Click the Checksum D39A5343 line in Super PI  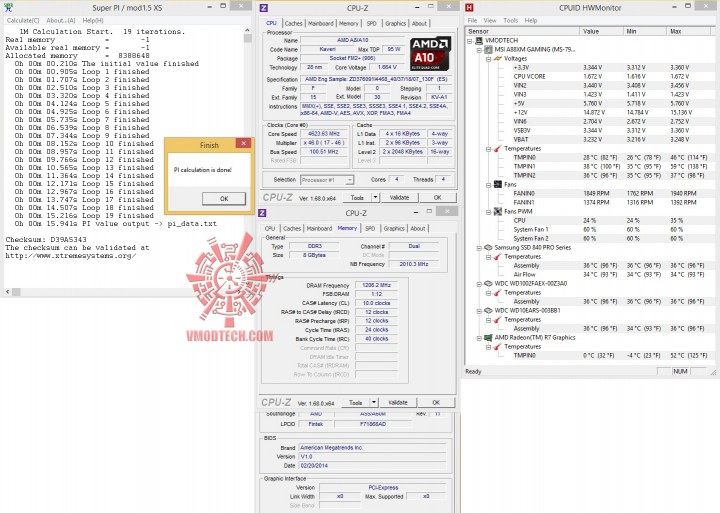point(46,239)
